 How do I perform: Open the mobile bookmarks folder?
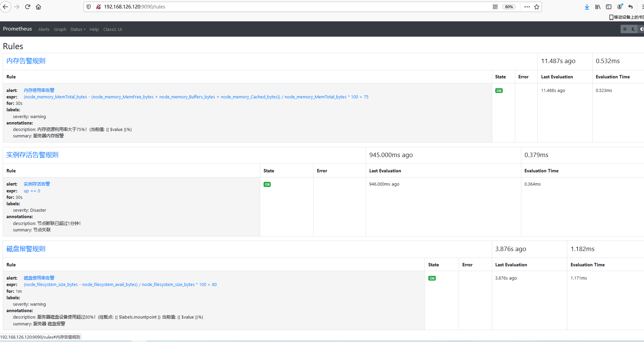click(x=626, y=17)
